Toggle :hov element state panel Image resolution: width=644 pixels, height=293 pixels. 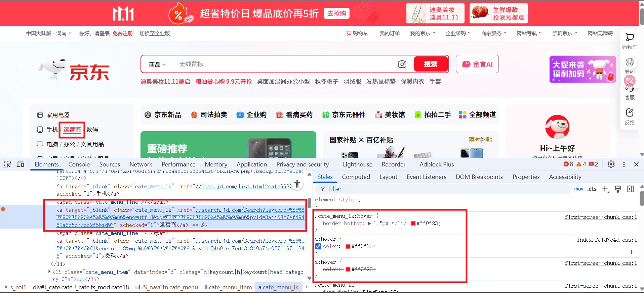pyautogui.click(x=578, y=189)
